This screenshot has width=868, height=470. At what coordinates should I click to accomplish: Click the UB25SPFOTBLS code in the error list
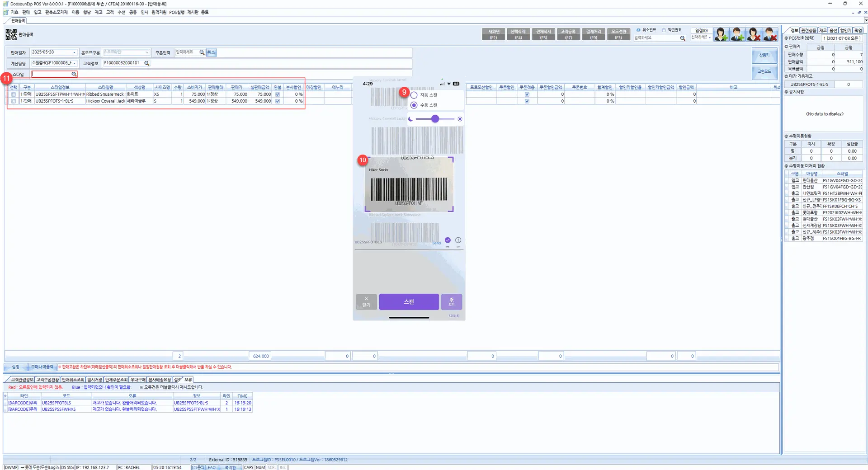click(57, 403)
